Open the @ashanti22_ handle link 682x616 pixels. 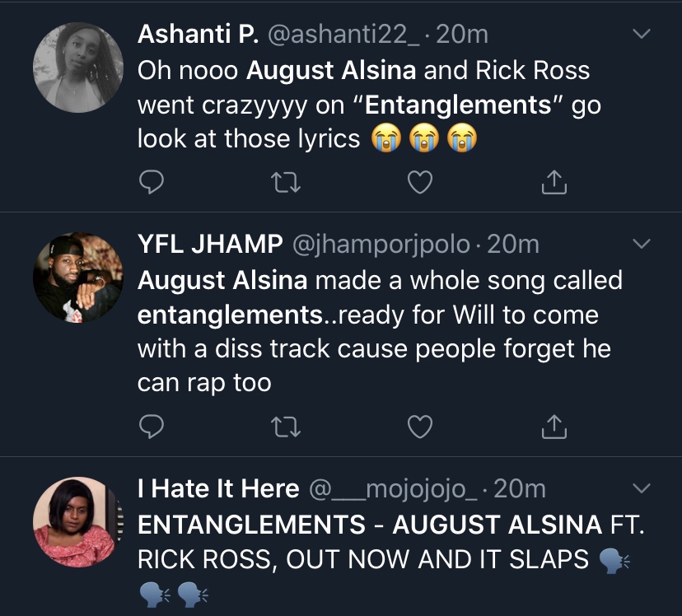point(343,35)
